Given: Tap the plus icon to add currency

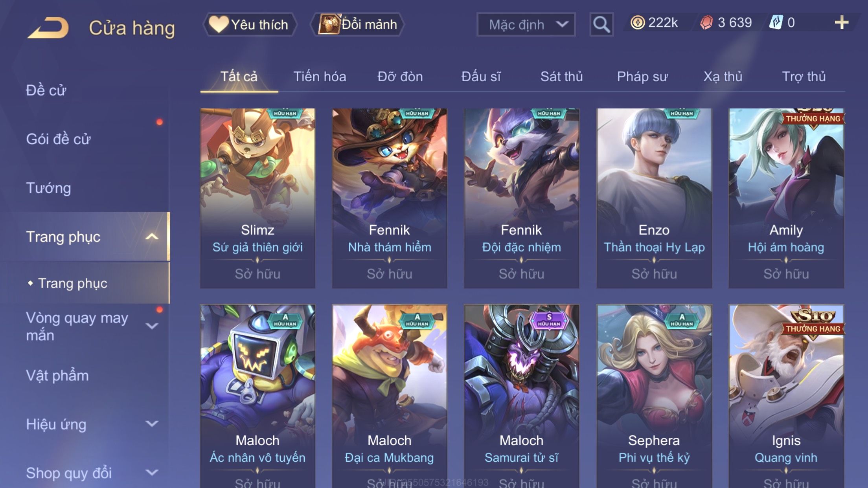Looking at the screenshot, I should (x=841, y=22).
